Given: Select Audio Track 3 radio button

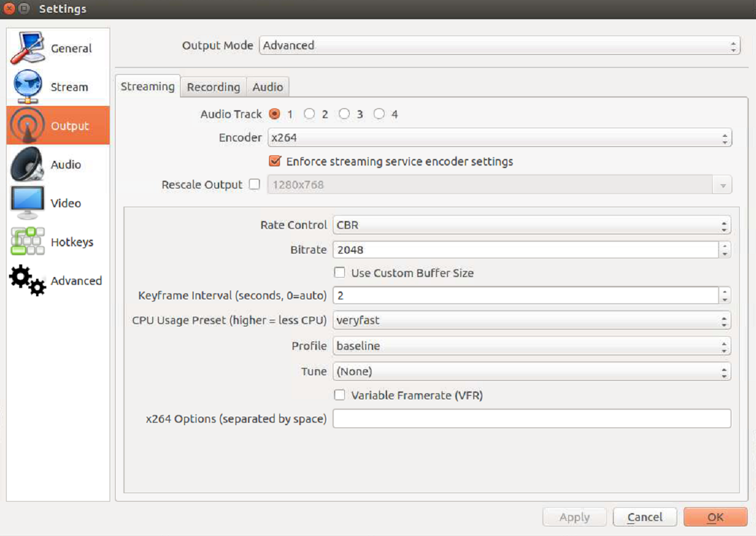Looking at the screenshot, I should coord(344,114).
